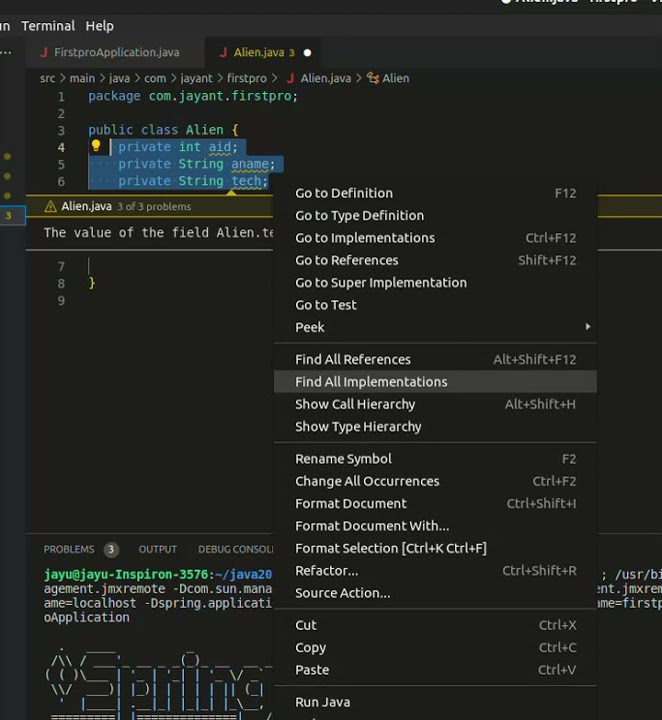Switch to FirstproApplication.java tab
Image resolution: width=662 pixels, height=720 pixels.
(x=117, y=52)
